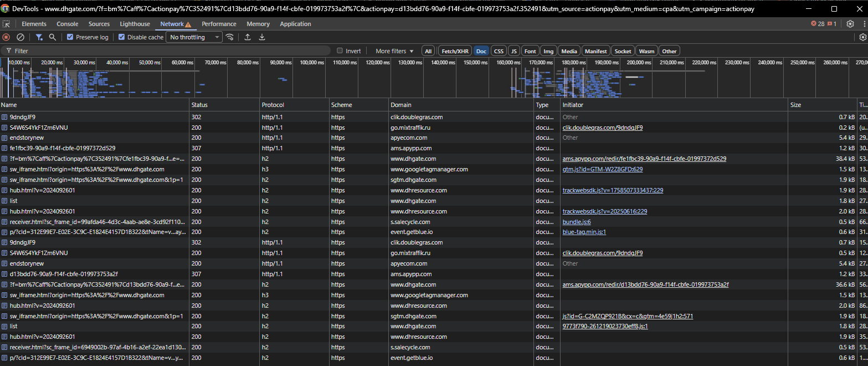The image size is (868, 366).
Task: Switch to the Lighthouse tab
Action: (135, 24)
